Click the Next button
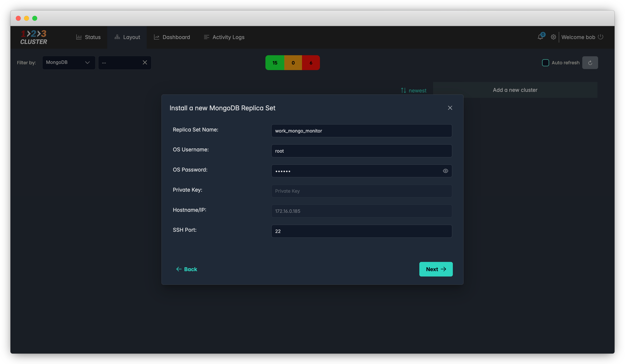Screen dimensions: 625x364 (436, 269)
